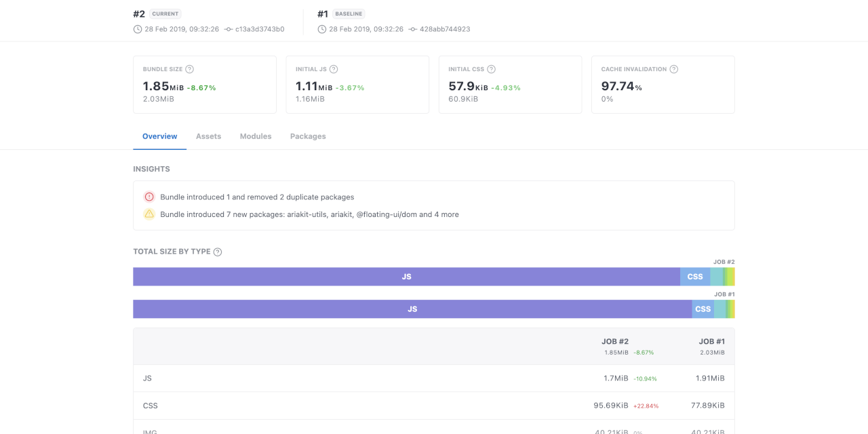This screenshot has height=434, width=868.
Task: Click the commit icon next to 428abb744923
Action: click(x=414, y=29)
